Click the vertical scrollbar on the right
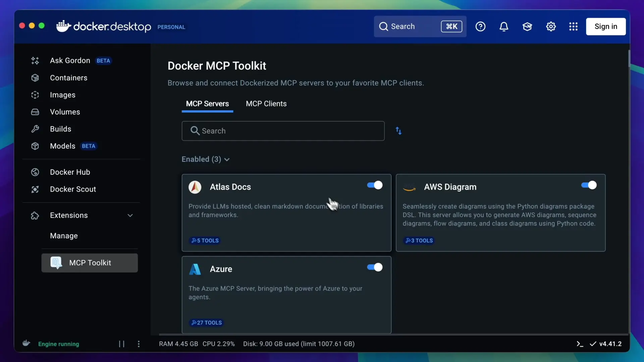Image resolution: width=644 pixels, height=362 pixels. 629,59
